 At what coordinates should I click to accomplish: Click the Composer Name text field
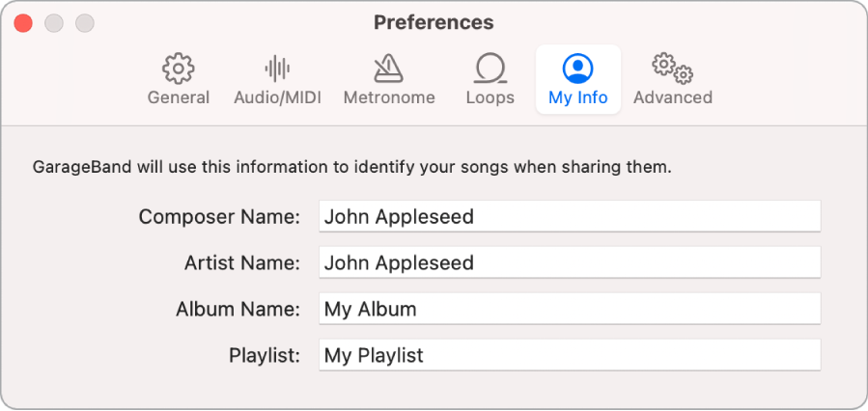pos(570,216)
